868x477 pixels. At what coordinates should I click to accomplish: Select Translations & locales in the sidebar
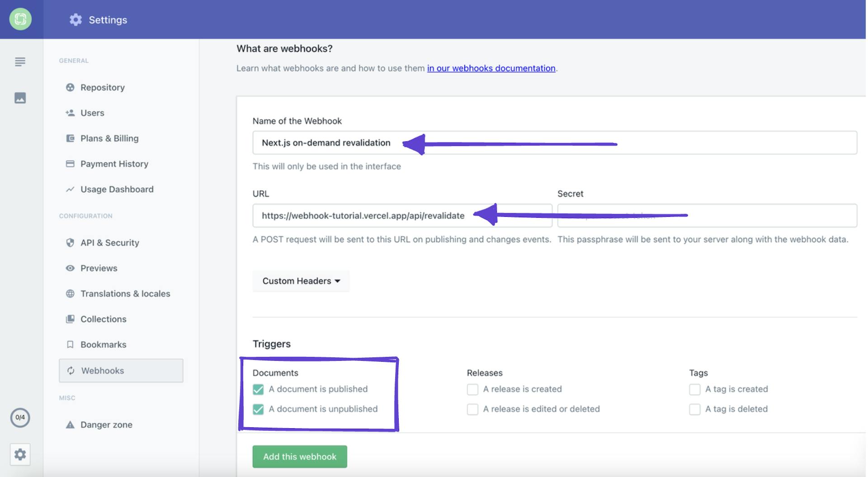click(x=125, y=293)
